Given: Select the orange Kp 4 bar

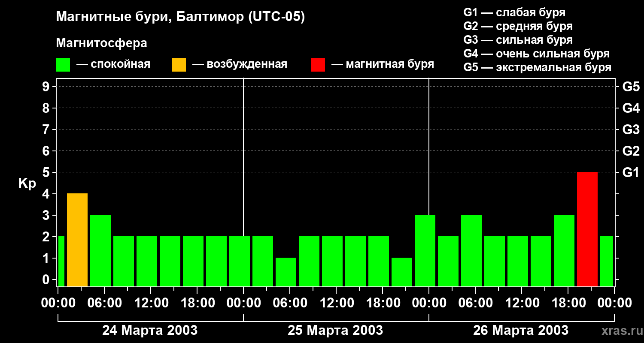Looking at the screenshot, I should coord(77,240).
